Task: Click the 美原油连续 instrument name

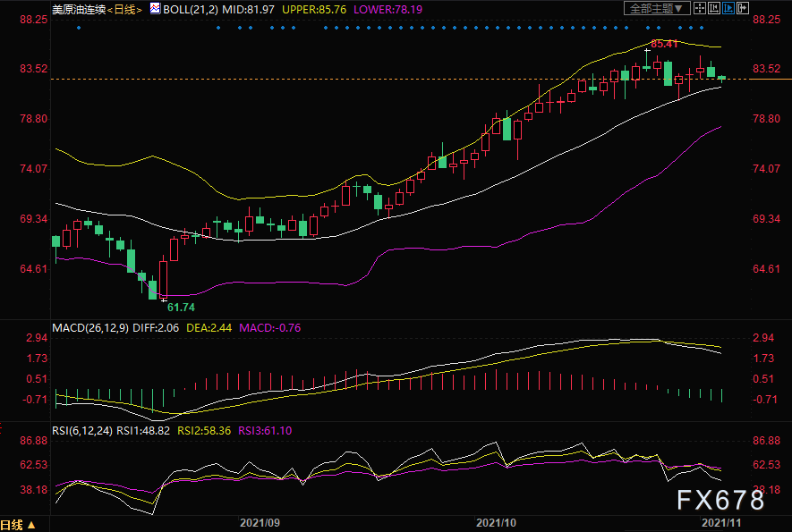Action: [80, 10]
